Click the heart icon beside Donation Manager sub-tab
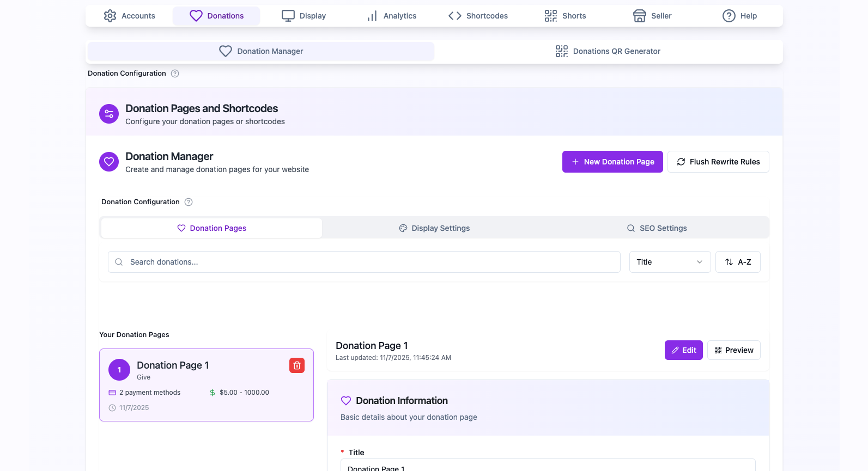This screenshot has height=471, width=868. coord(226,51)
